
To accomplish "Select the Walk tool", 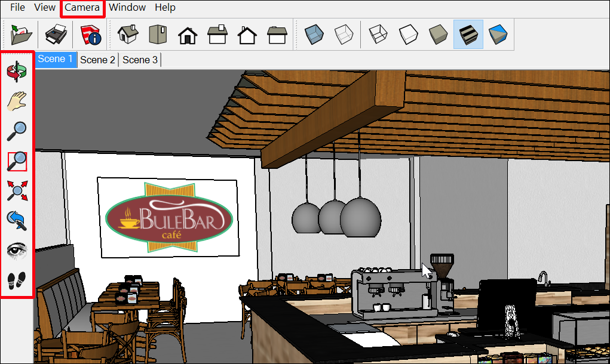I will [x=17, y=279].
